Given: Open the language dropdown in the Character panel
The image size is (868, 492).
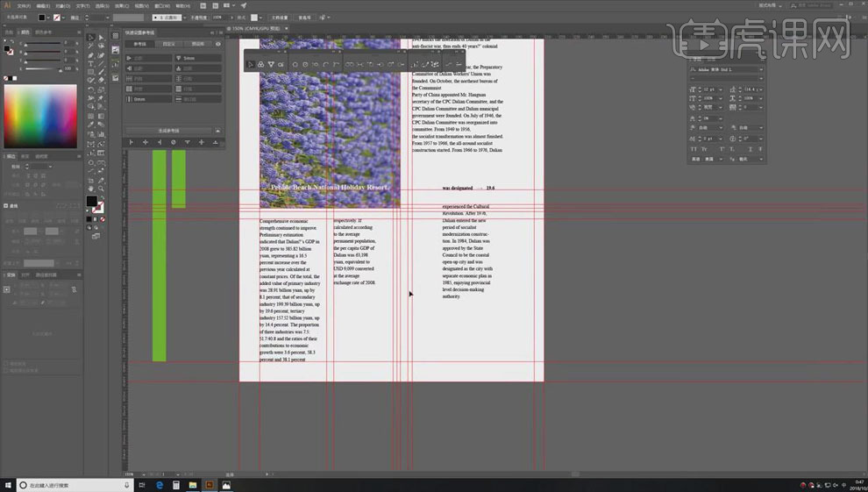Looking at the screenshot, I should coord(720,159).
